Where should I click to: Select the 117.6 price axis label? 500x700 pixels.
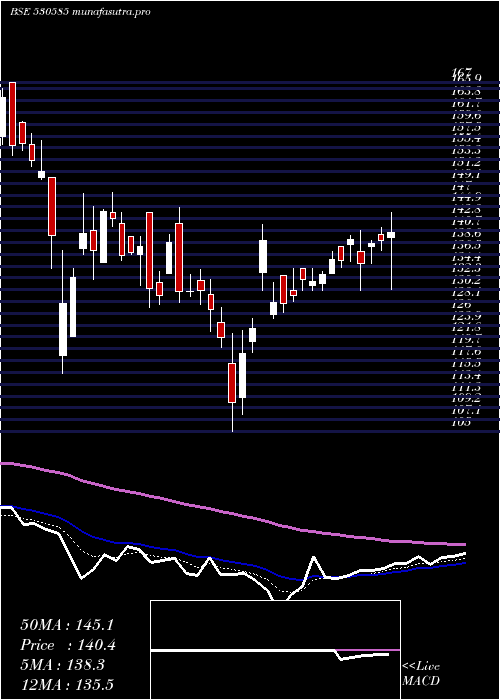tap(466, 351)
